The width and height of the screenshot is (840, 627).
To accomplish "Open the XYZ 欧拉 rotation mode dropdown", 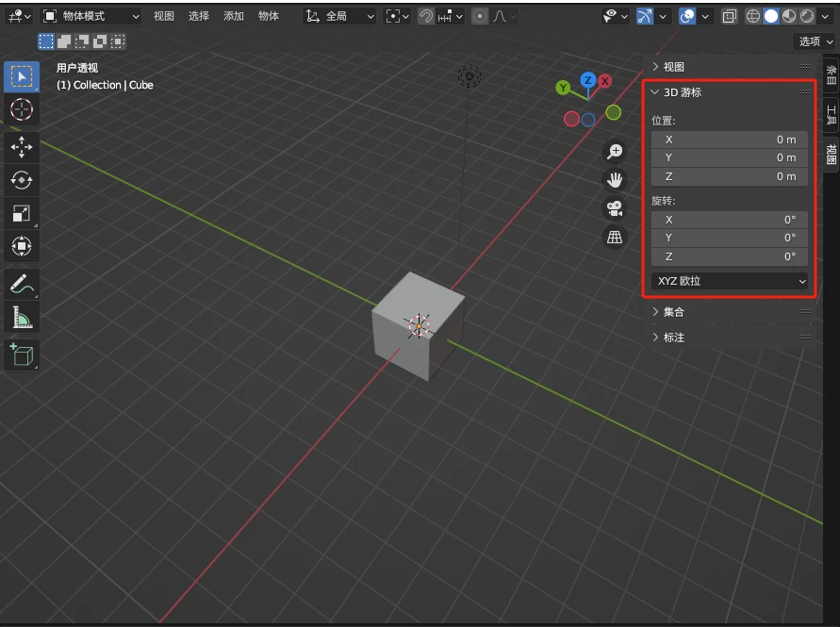I will (x=730, y=281).
